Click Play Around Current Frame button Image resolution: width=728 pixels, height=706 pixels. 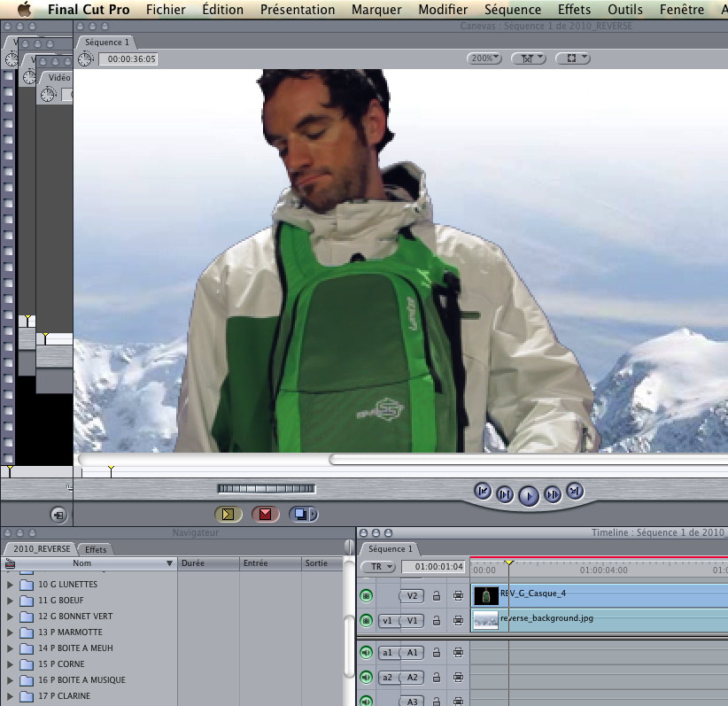tap(553, 494)
